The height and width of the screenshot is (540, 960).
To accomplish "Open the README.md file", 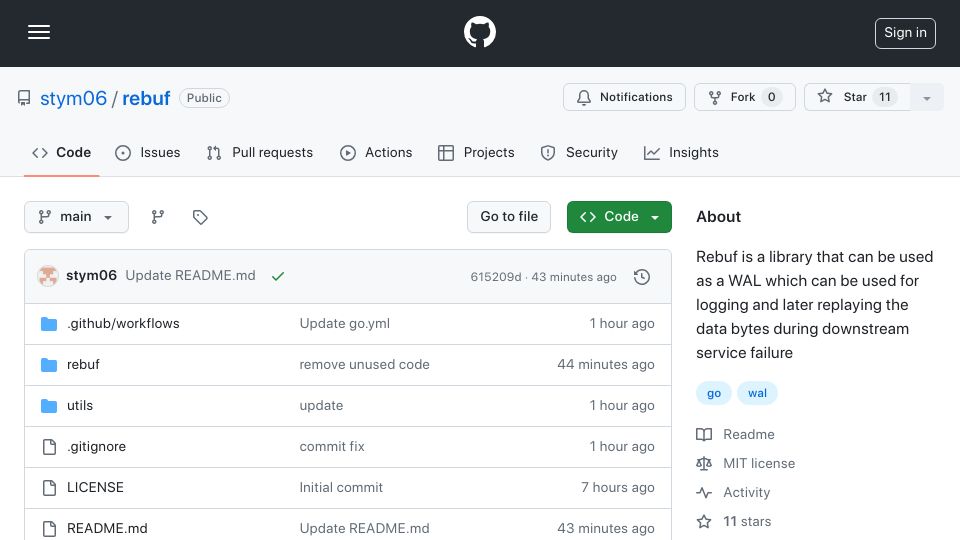I will (x=107, y=528).
